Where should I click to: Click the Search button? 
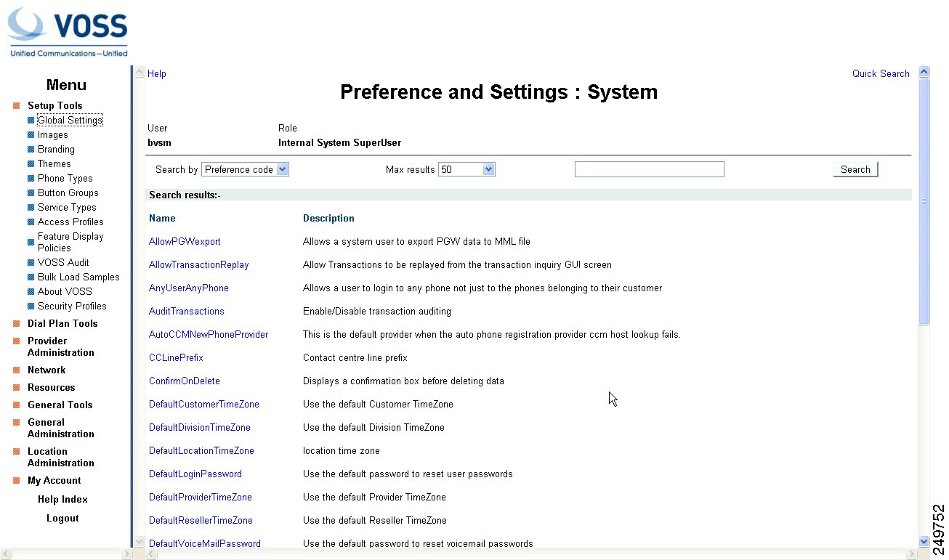pyautogui.click(x=855, y=169)
